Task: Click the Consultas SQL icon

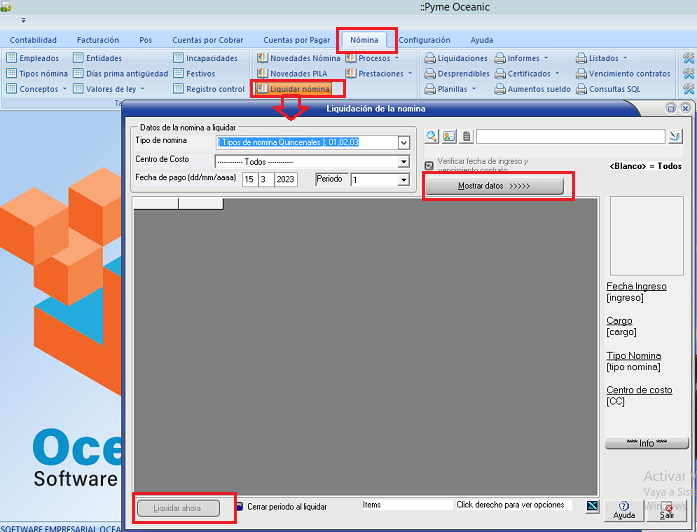Action: [x=582, y=89]
